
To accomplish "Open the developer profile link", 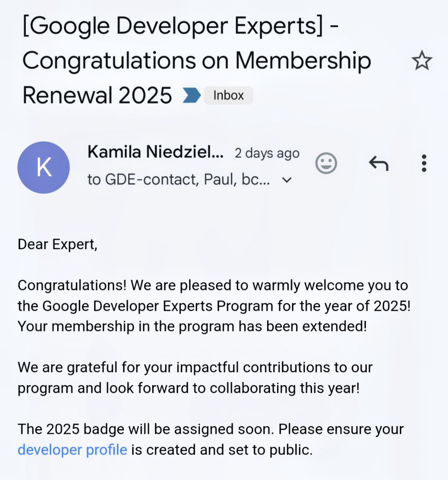I will pyautogui.click(x=72, y=450).
